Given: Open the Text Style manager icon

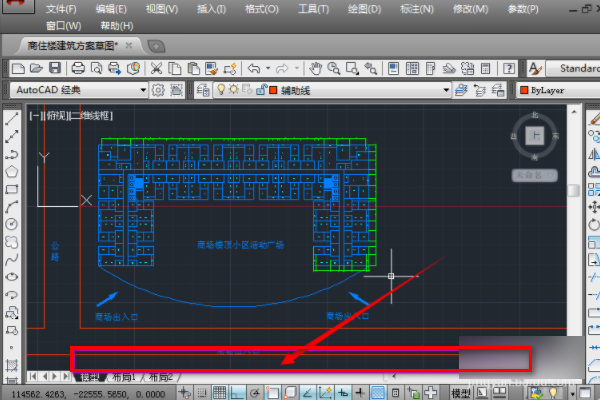Looking at the screenshot, I should pos(535,69).
